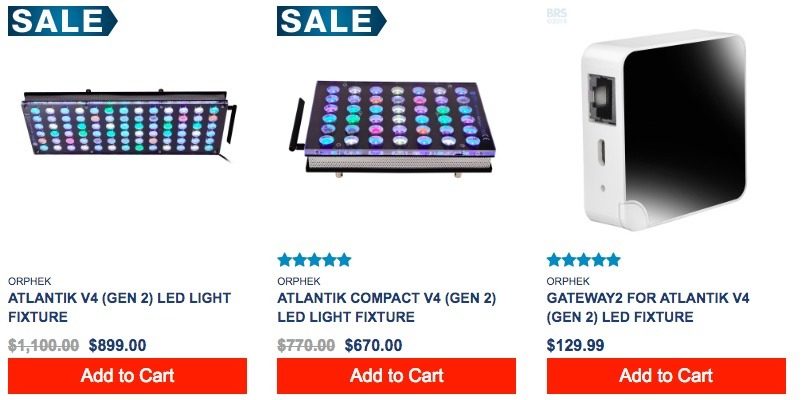Open the Atlantik Compact LED panel image
Screen dimensions: 804x400
[x=392, y=130]
